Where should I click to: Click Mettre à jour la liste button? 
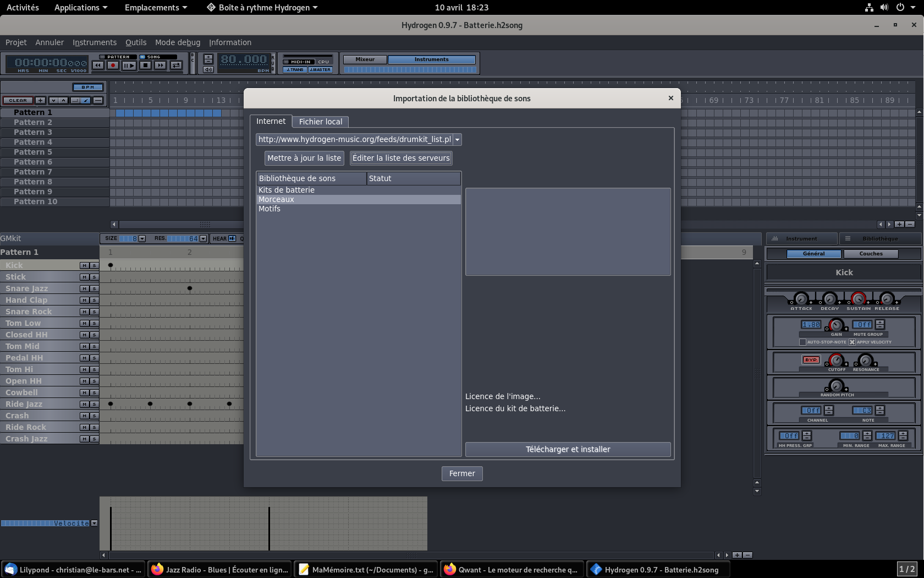click(304, 158)
